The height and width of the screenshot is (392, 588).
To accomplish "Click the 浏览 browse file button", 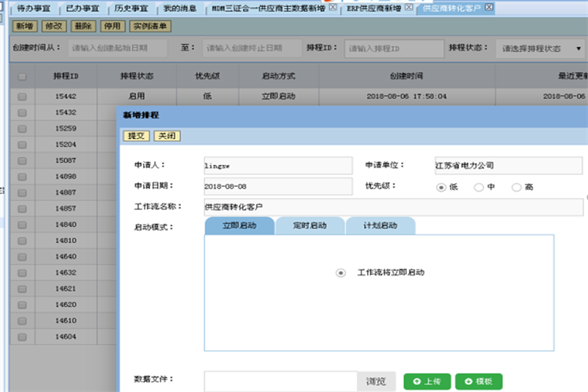I will [376, 381].
